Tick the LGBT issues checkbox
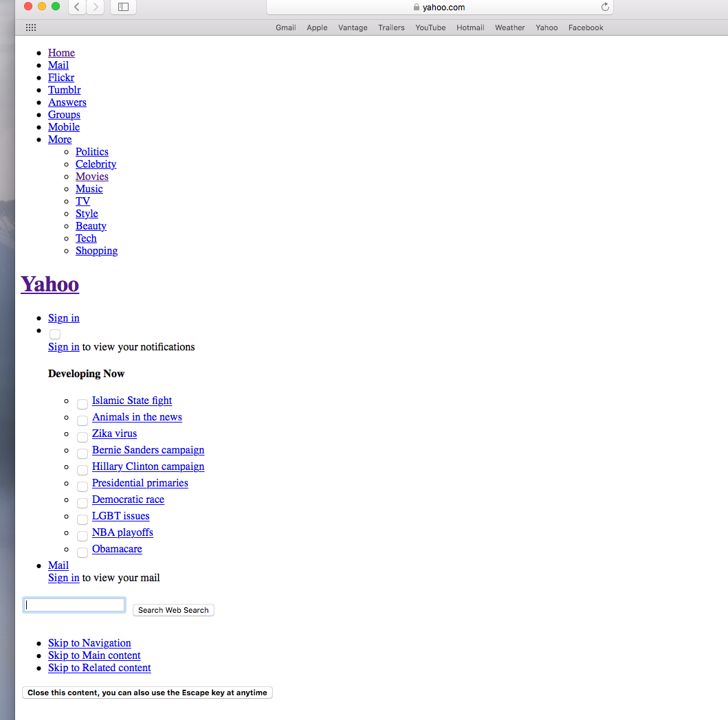The height and width of the screenshot is (720, 728). coord(82,519)
